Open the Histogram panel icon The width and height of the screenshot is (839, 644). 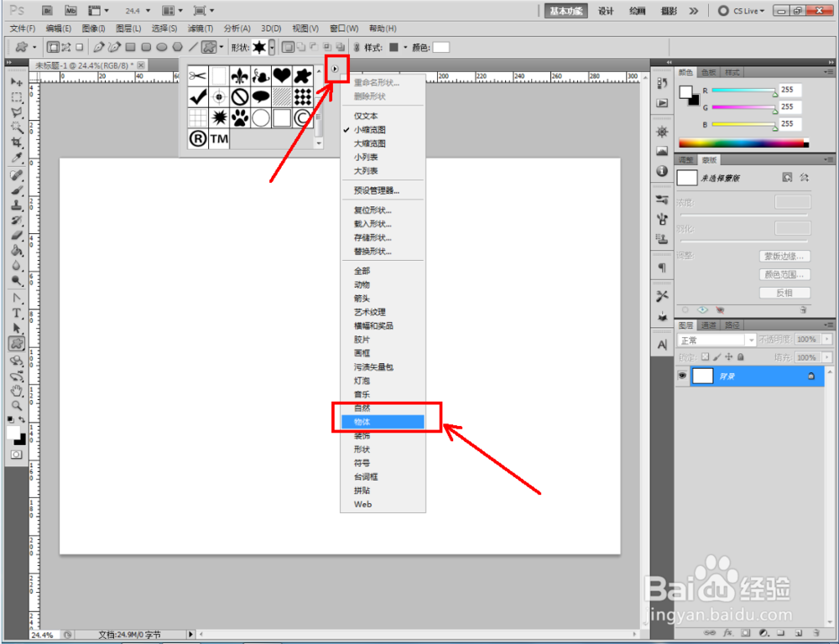(x=662, y=152)
